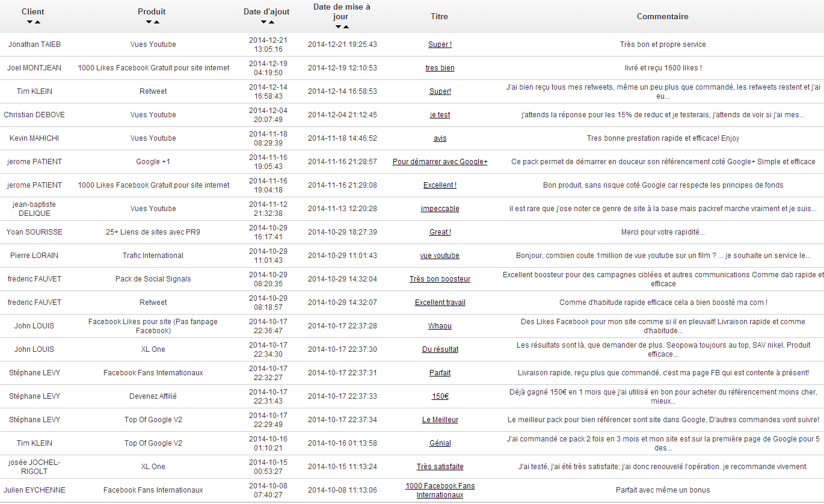Viewport: 824px width, 504px height.
Task: Open the "Excellent travail" review link
Action: pyautogui.click(x=440, y=303)
